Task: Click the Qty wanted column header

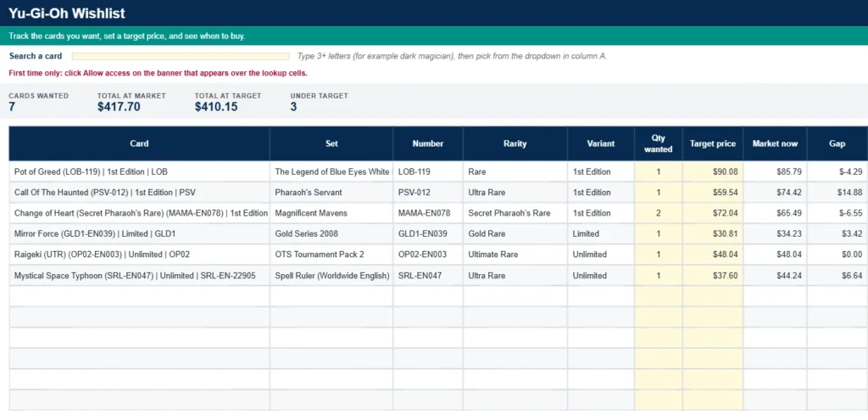Action: click(658, 143)
